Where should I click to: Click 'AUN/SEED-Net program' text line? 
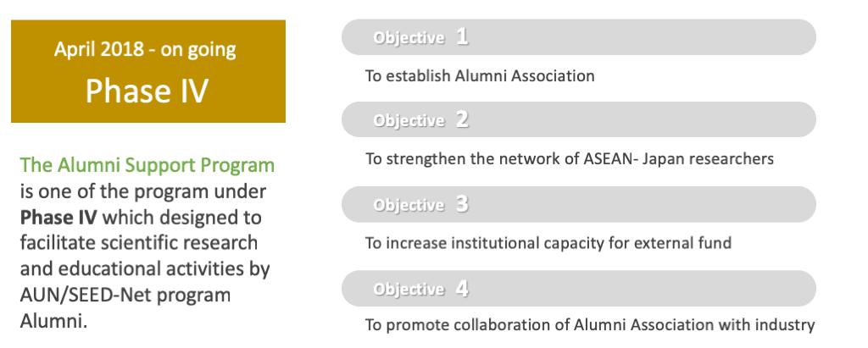[x=125, y=295]
